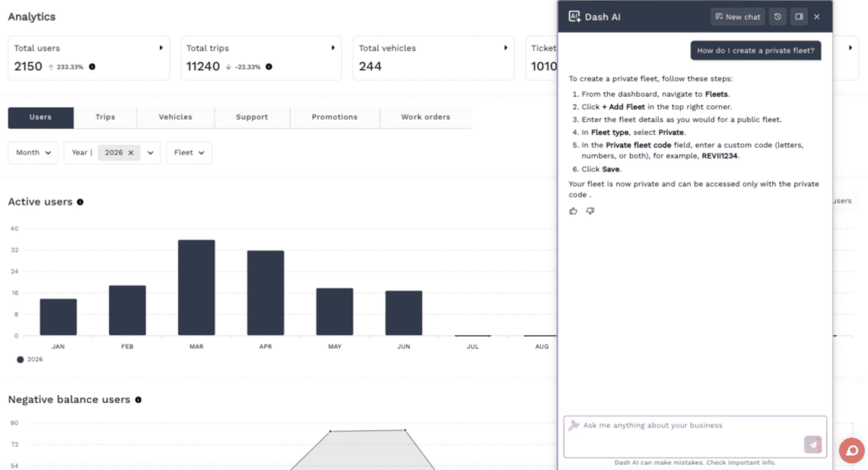This screenshot has height=470, width=868.
Task: Remove the 2026 year filter chip
Action: click(x=131, y=153)
